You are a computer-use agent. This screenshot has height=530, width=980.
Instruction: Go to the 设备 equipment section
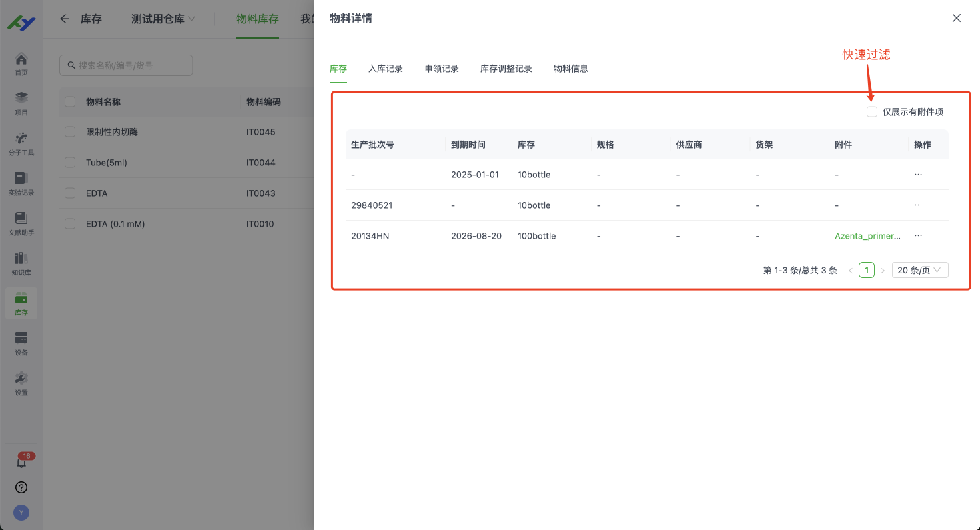(x=21, y=343)
